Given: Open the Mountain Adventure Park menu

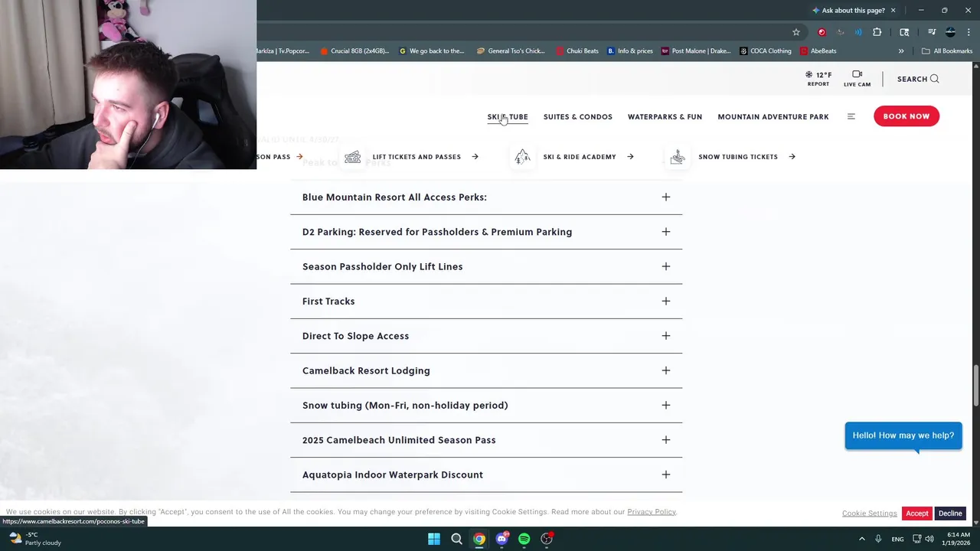Looking at the screenshot, I should point(773,117).
